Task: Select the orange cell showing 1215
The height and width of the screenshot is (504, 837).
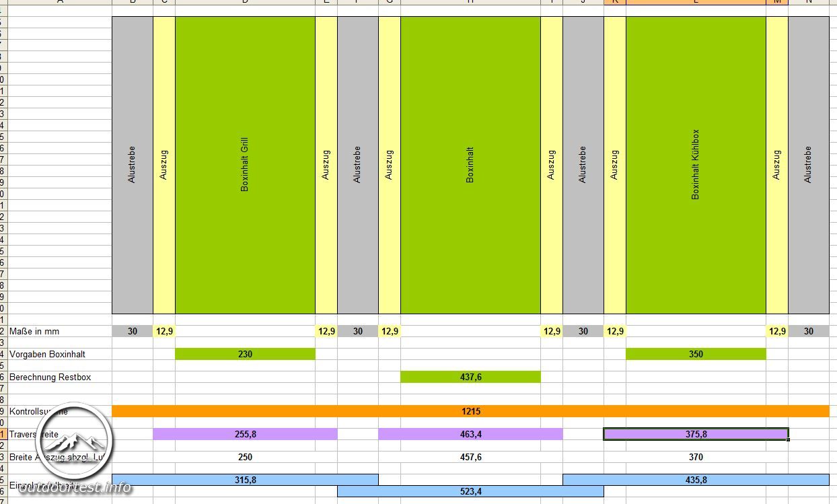Action: pos(470,411)
